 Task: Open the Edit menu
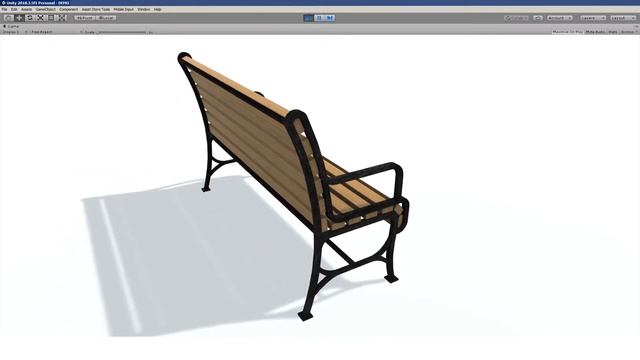click(14, 9)
